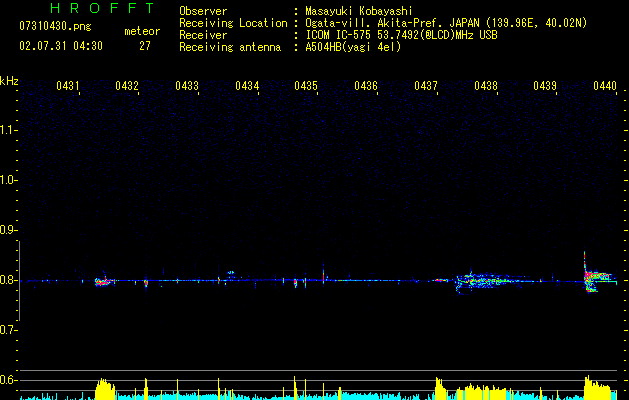
Task: Click the 0438 time marker
Action: coord(486,86)
